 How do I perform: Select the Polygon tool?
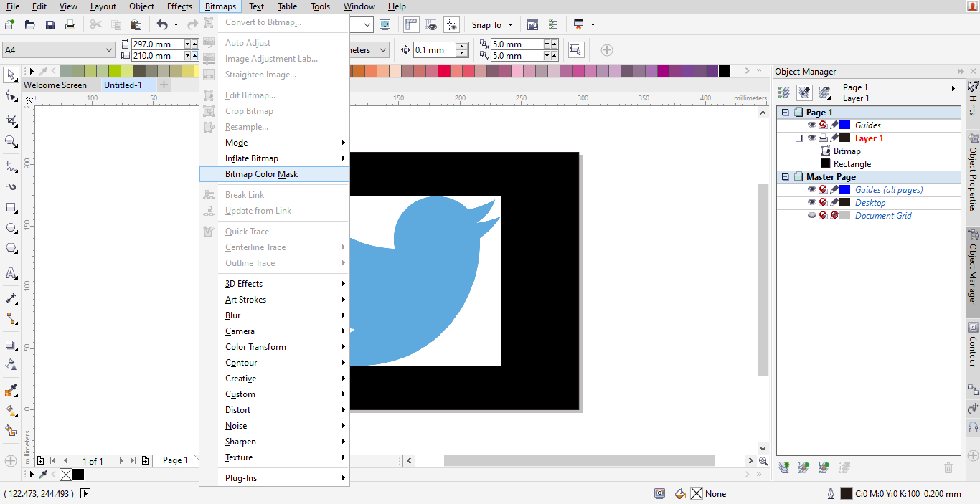[11, 248]
